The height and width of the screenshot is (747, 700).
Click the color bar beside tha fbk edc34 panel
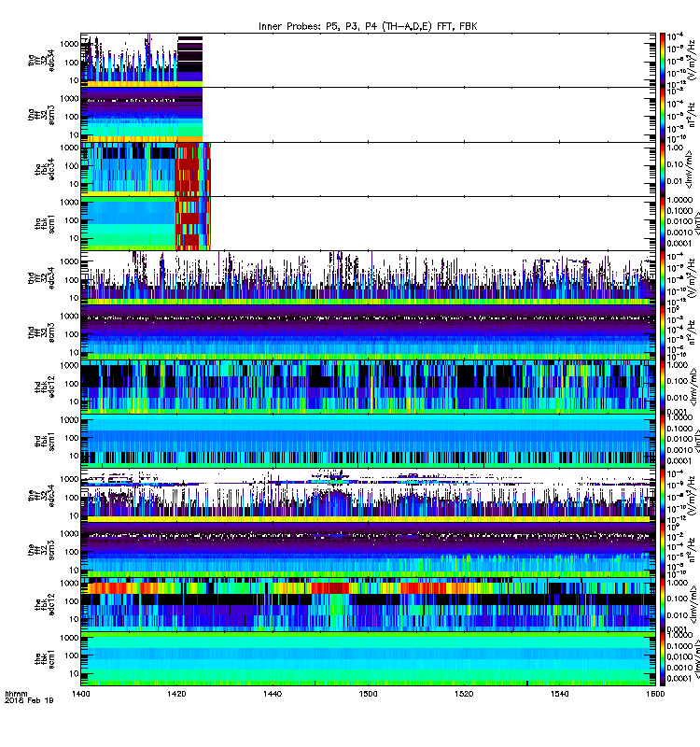[x=663, y=169]
